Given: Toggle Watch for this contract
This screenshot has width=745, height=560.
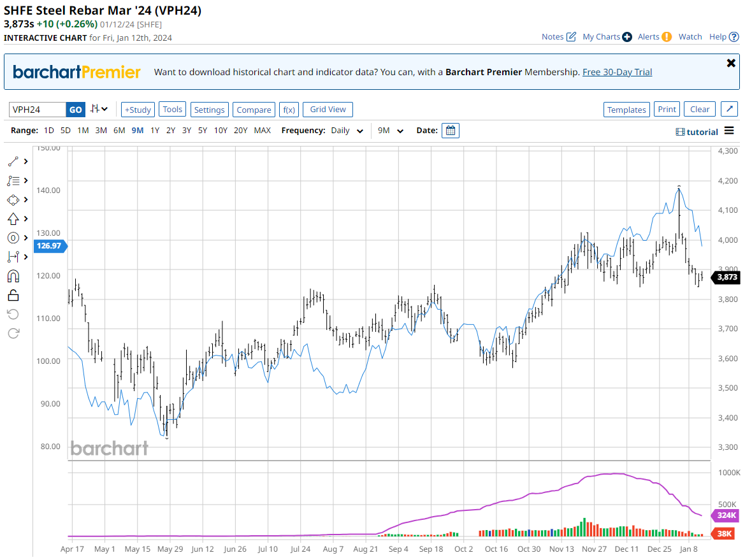Looking at the screenshot, I should 690,37.
